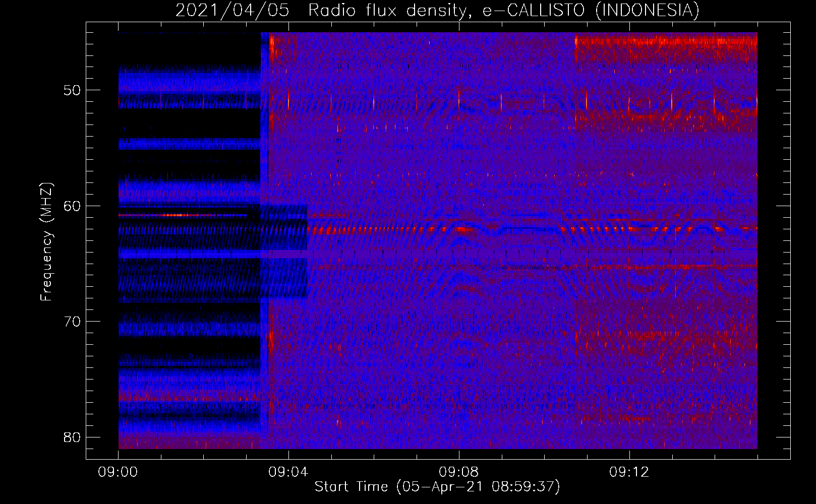Click the '80' frequency tick label

point(72,437)
